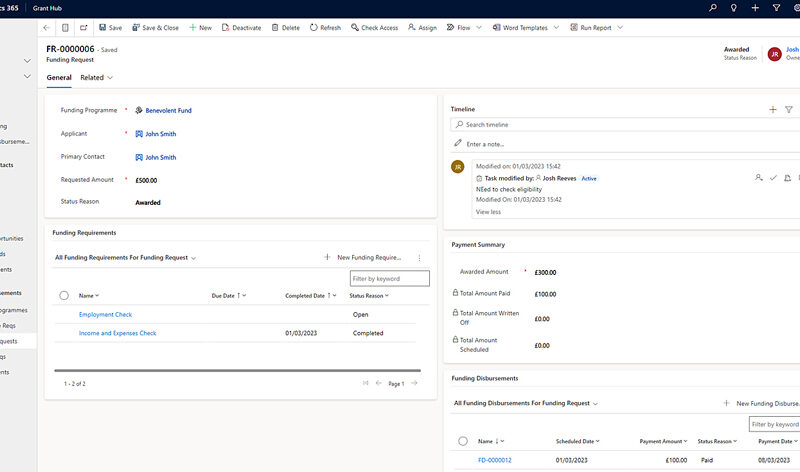The height and width of the screenshot is (472, 800).
Task: Collapse the first sidebar group chevron
Action: pos(28,61)
